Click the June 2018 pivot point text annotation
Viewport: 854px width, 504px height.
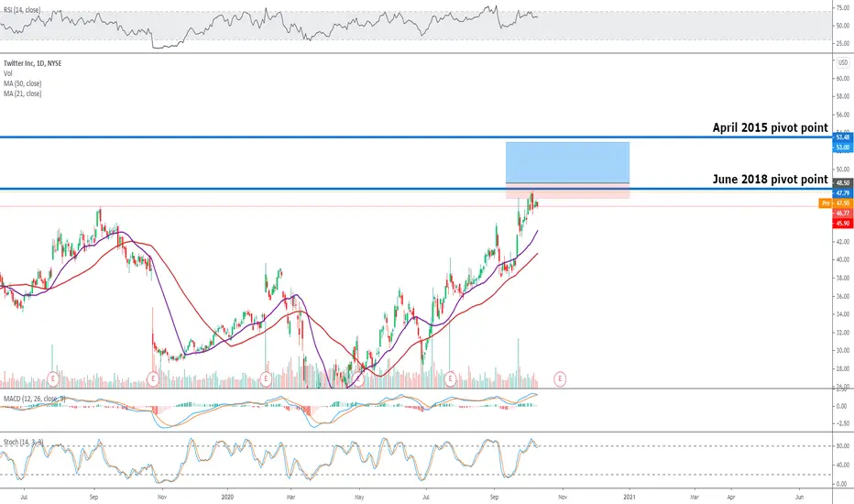tap(770, 180)
